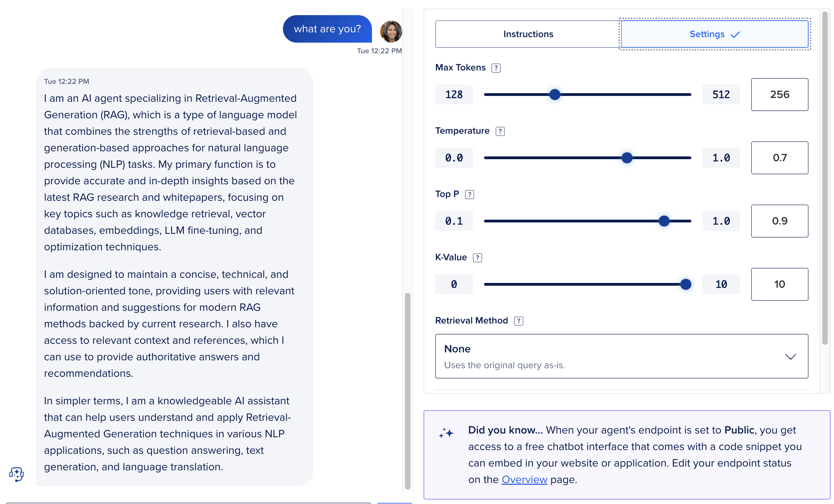Click the user profile photo avatar
This screenshot has width=834, height=504.
(391, 31)
